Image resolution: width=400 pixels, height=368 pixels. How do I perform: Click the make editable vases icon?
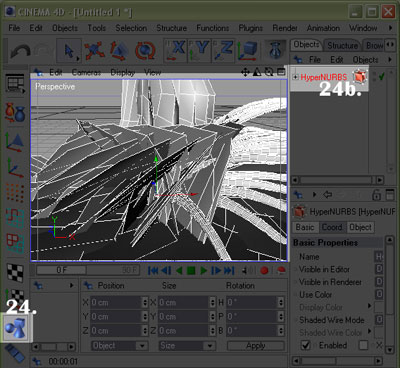pyautogui.click(x=15, y=113)
